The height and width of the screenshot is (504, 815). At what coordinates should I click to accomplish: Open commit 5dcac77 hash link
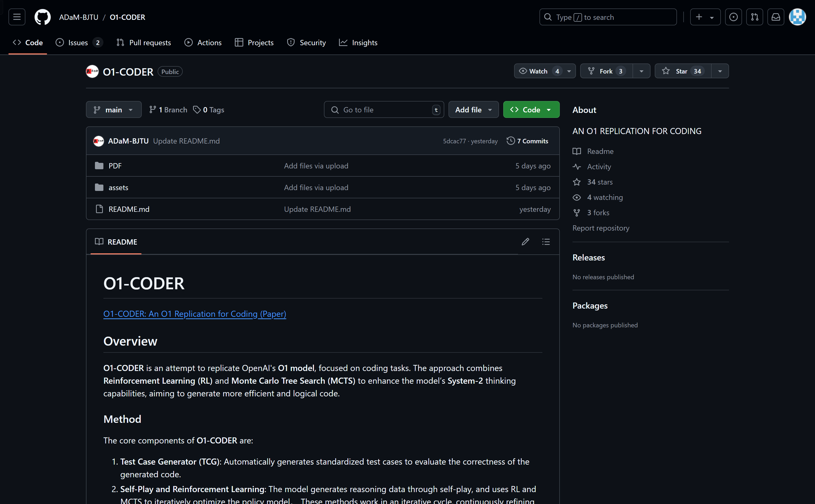pyautogui.click(x=454, y=141)
